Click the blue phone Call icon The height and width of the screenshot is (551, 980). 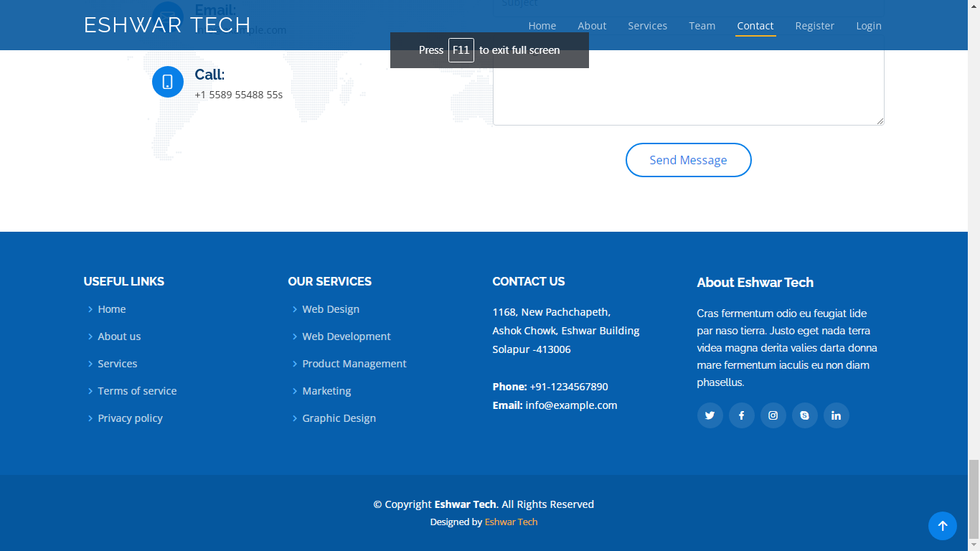pyautogui.click(x=167, y=82)
